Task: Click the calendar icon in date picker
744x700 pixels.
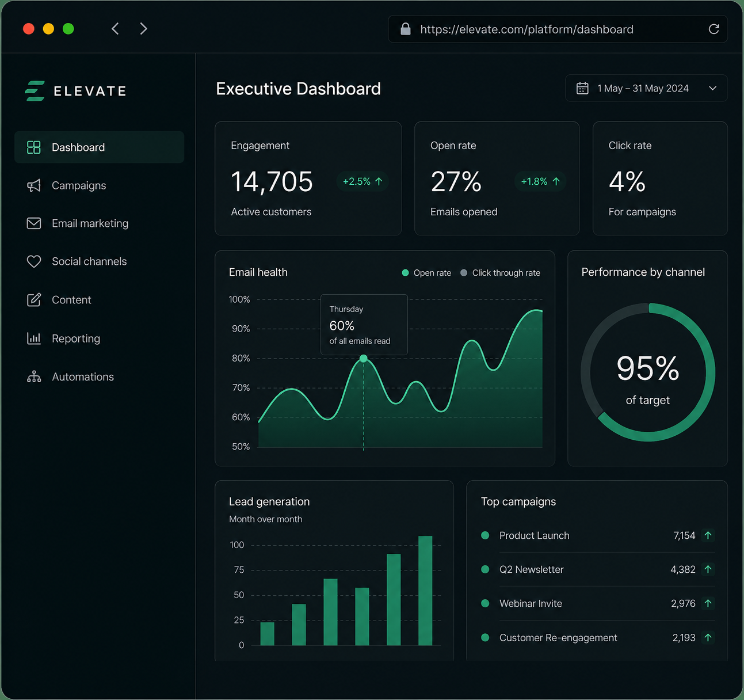Action: pos(582,88)
